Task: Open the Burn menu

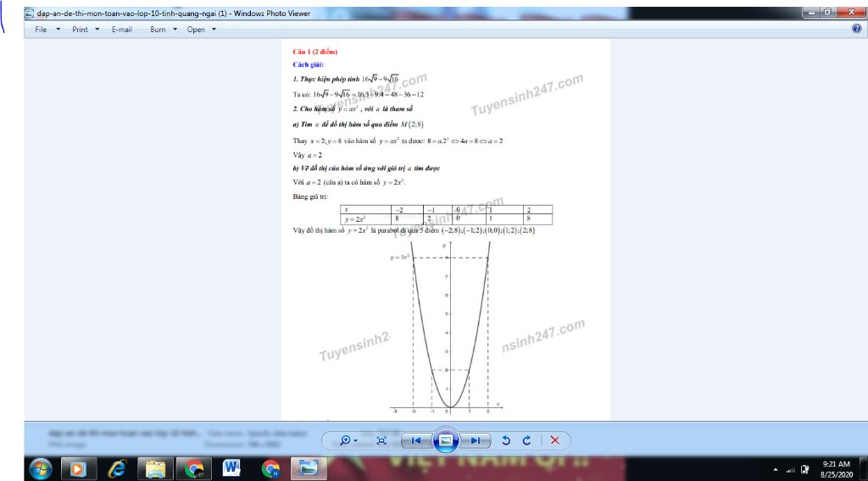Action: [158, 30]
